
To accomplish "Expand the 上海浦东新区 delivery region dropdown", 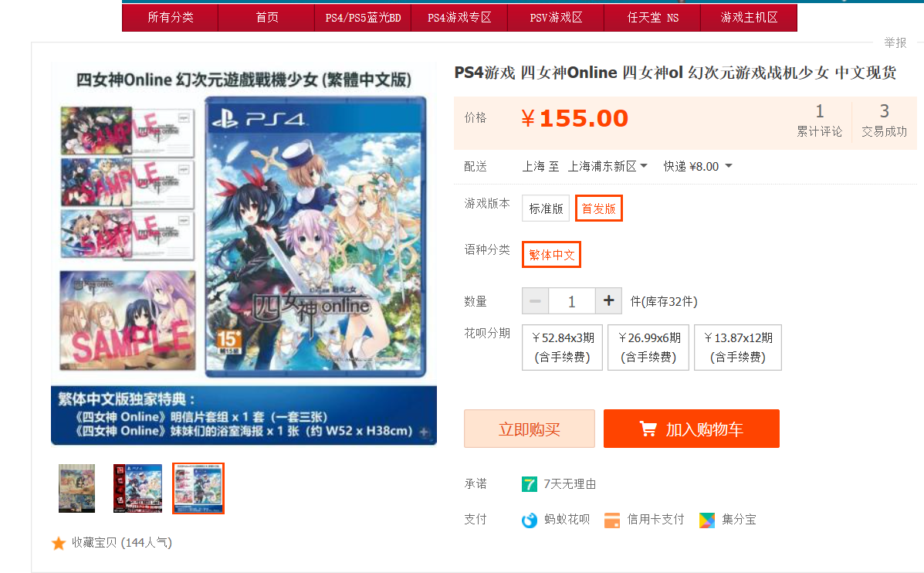I will pos(608,166).
